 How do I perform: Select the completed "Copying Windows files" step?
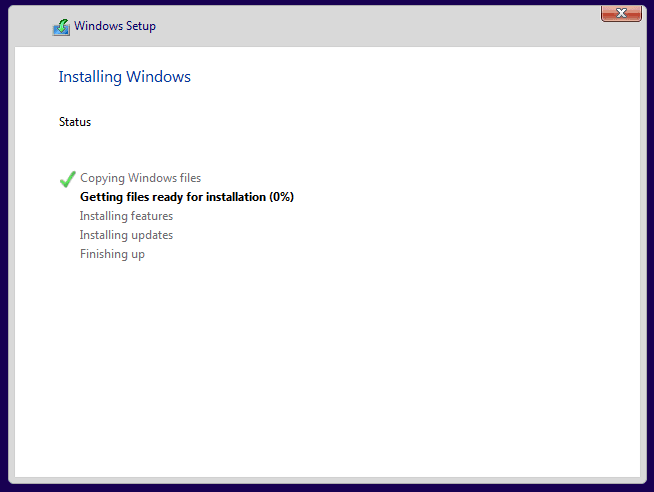coord(141,178)
